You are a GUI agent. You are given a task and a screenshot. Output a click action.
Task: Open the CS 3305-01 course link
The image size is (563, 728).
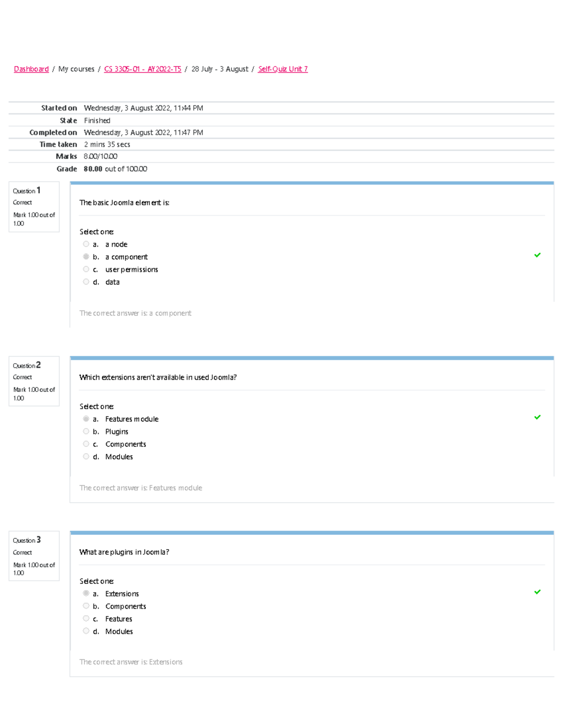143,69
